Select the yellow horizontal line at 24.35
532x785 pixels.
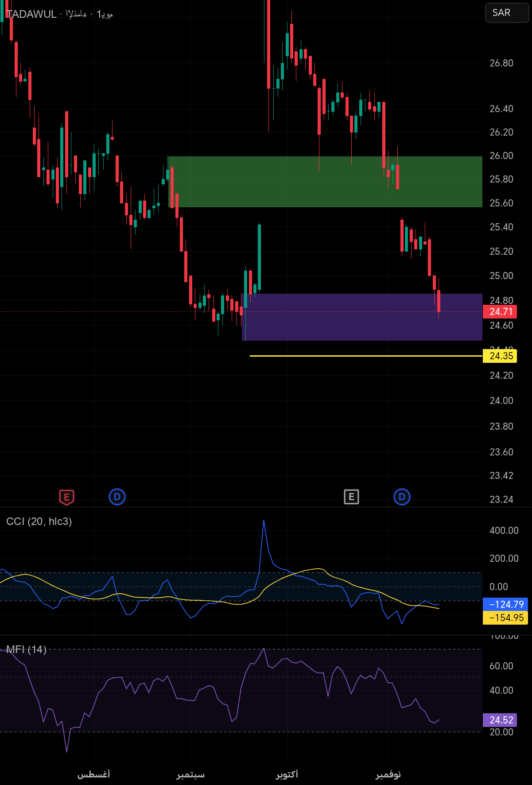point(354,356)
